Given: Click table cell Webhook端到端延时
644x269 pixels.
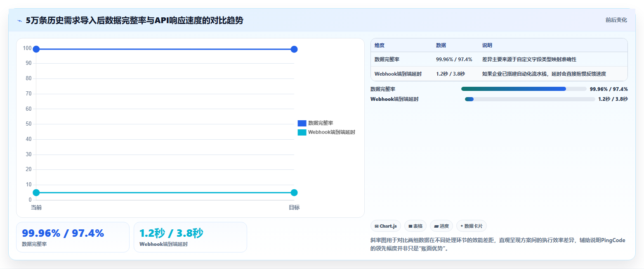Looking at the screenshot, I should coord(398,74).
